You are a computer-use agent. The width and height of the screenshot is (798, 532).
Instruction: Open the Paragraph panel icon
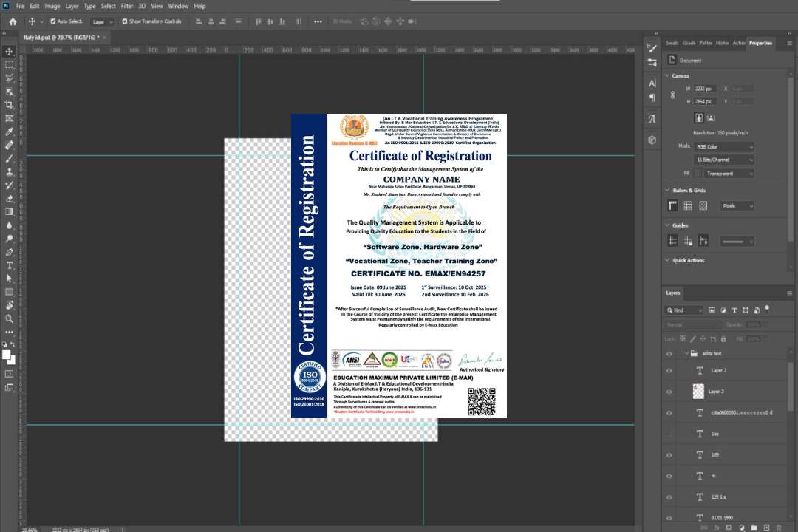[652, 98]
